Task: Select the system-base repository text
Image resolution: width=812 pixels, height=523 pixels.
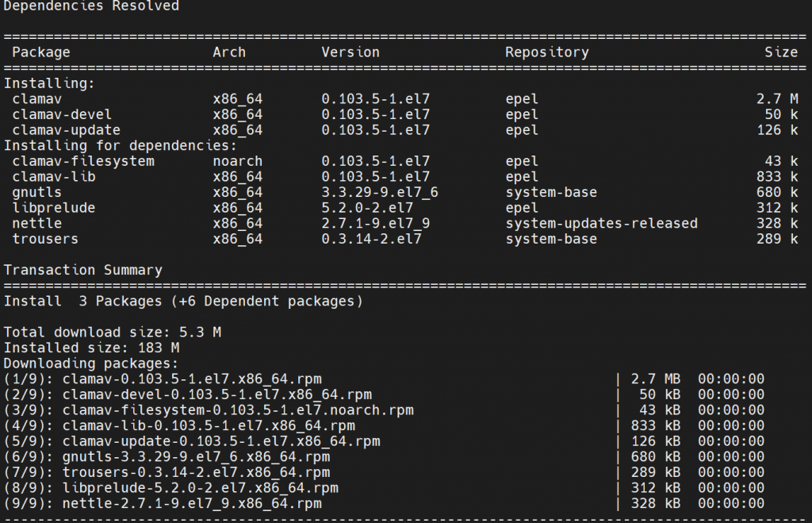Action: click(x=550, y=192)
